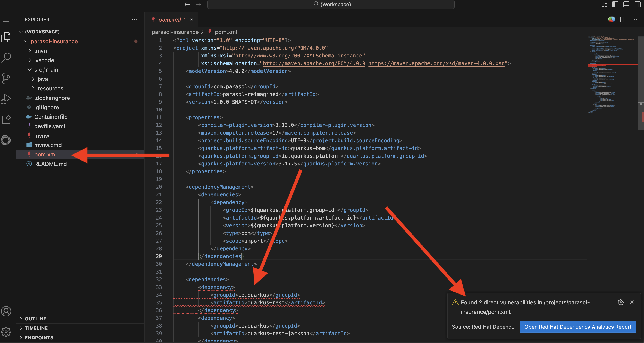This screenshot has height=343, width=644.
Task: Open the Run and Debug view
Action: point(6,99)
